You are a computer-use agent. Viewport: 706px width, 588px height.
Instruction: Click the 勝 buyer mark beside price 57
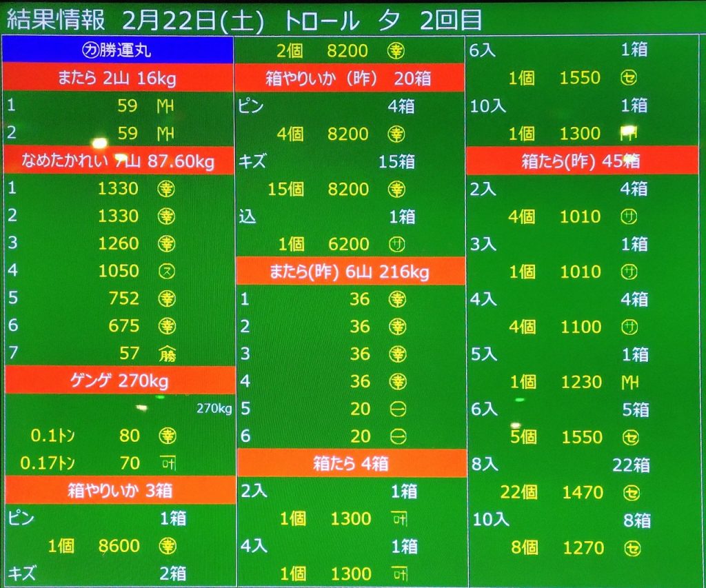tap(167, 354)
